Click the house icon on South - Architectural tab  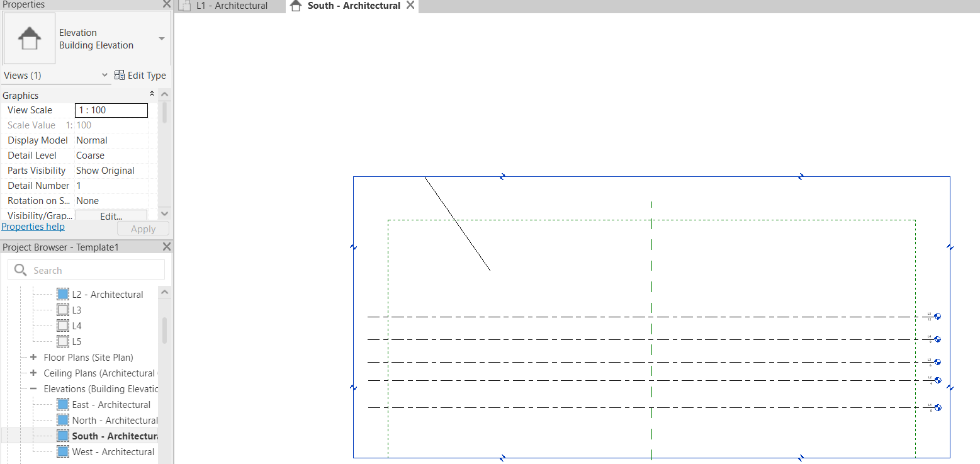pos(296,6)
